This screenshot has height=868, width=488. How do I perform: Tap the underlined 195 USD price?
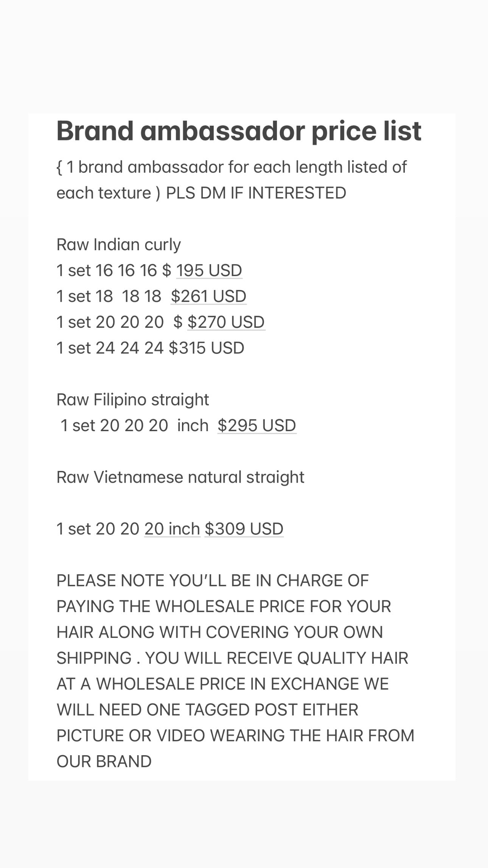pos(209,271)
